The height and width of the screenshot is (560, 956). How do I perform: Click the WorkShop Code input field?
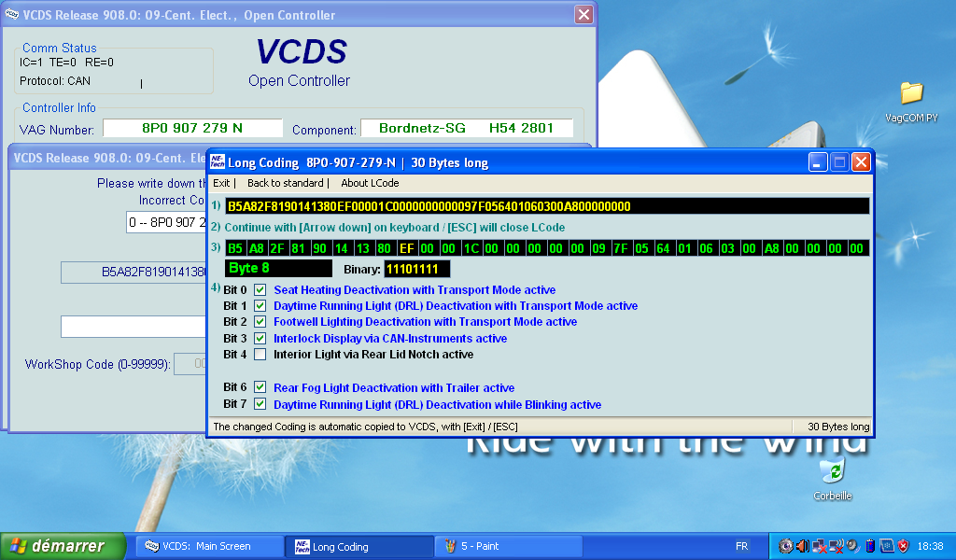pyautogui.click(x=190, y=364)
